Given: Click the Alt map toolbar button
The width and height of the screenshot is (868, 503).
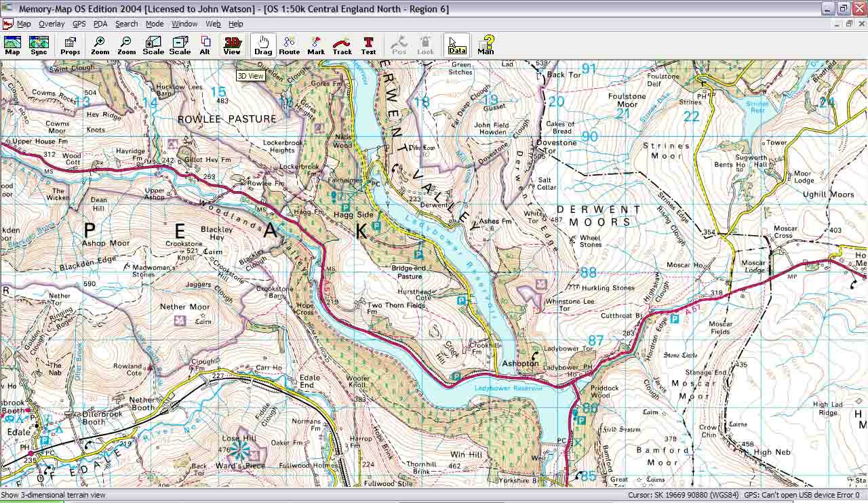Looking at the screenshot, I should click(x=205, y=45).
